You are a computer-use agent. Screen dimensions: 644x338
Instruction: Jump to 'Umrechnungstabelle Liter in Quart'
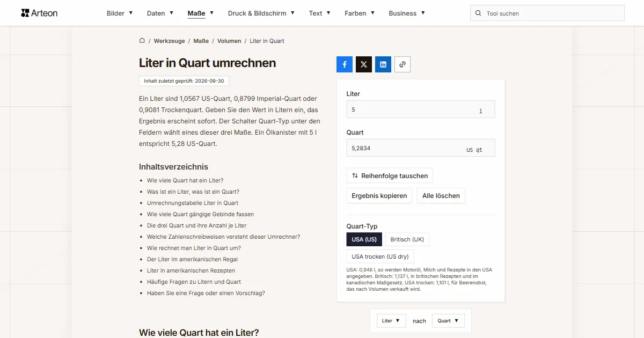[193, 203]
